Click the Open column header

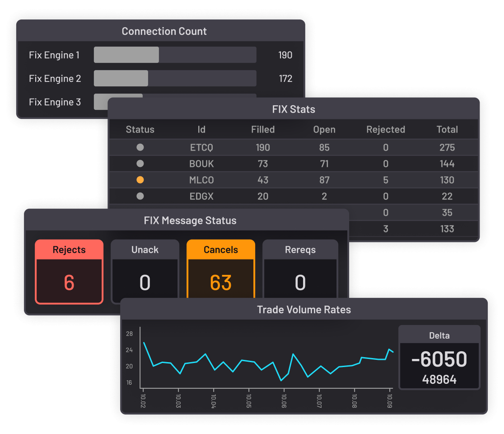(x=324, y=130)
